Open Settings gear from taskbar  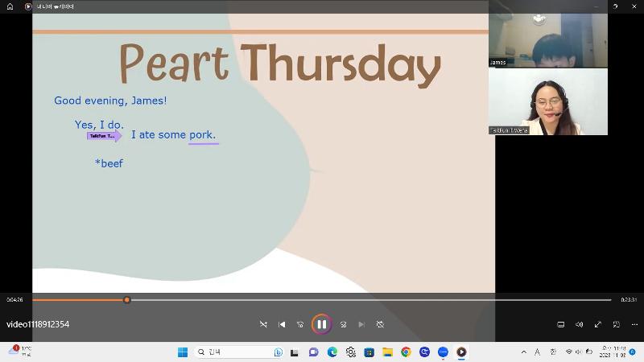click(x=351, y=352)
